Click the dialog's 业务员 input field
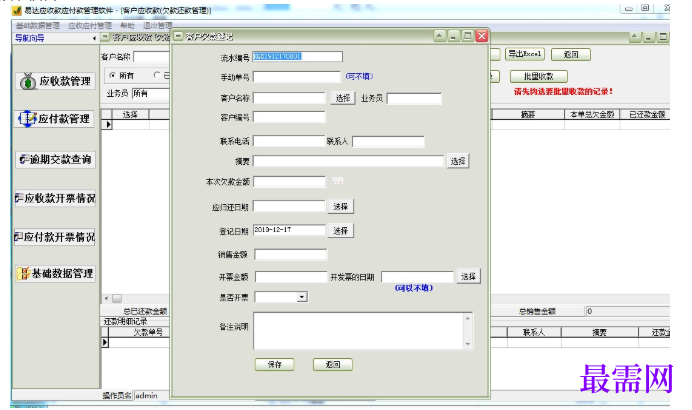The width and height of the screenshot is (692, 410). (414, 98)
